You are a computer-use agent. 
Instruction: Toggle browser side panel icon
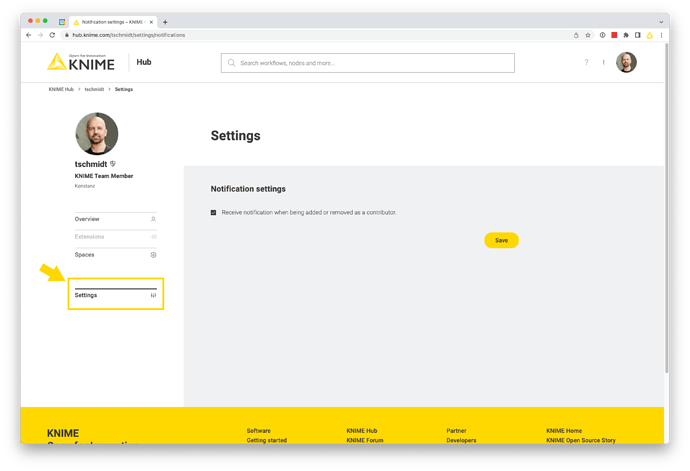pos(638,35)
